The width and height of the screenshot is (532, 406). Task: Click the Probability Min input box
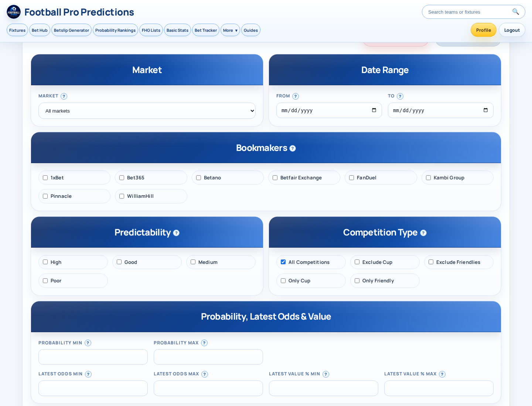pyautogui.click(x=93, y=357)
